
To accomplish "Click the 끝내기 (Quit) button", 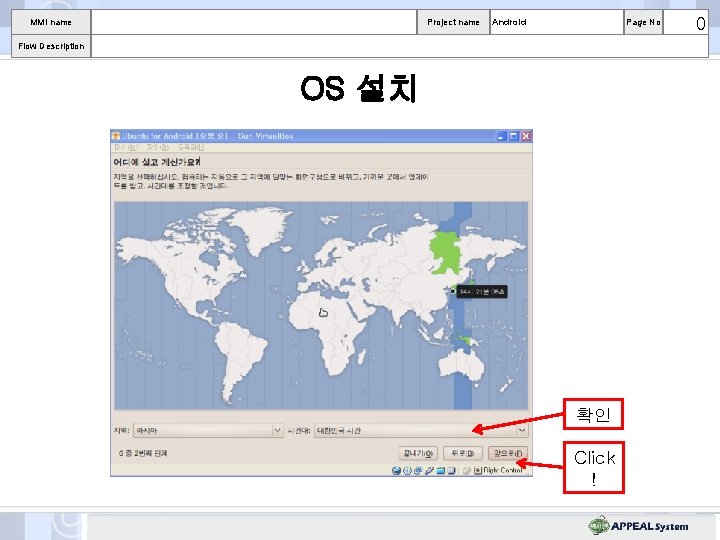I will [x=418, y=453].
